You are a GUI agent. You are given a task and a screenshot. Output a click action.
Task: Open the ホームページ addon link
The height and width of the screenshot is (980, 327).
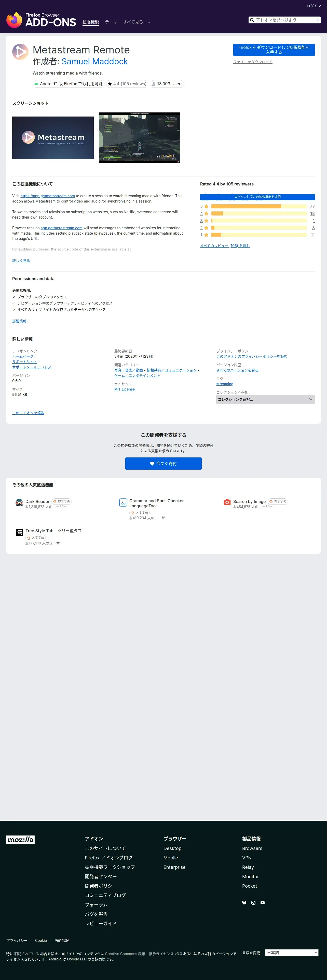click(x=23, y=356)
